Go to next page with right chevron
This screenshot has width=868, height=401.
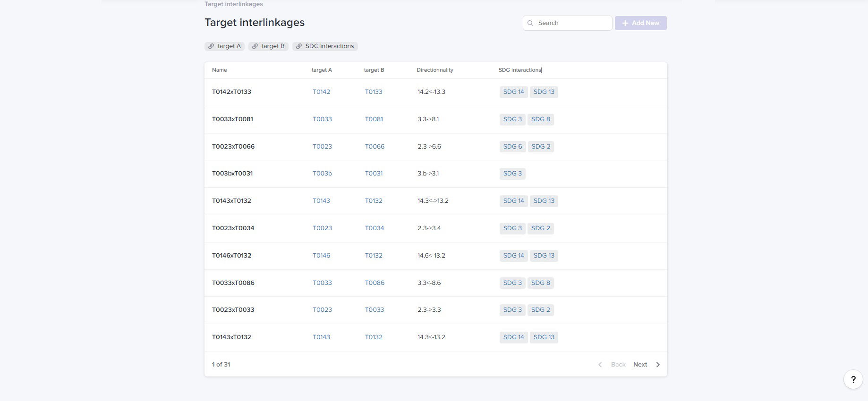click(x=658, y=365)
